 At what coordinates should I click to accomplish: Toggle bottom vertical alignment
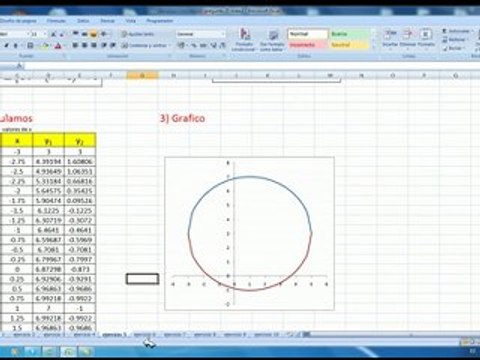(94, 34)
